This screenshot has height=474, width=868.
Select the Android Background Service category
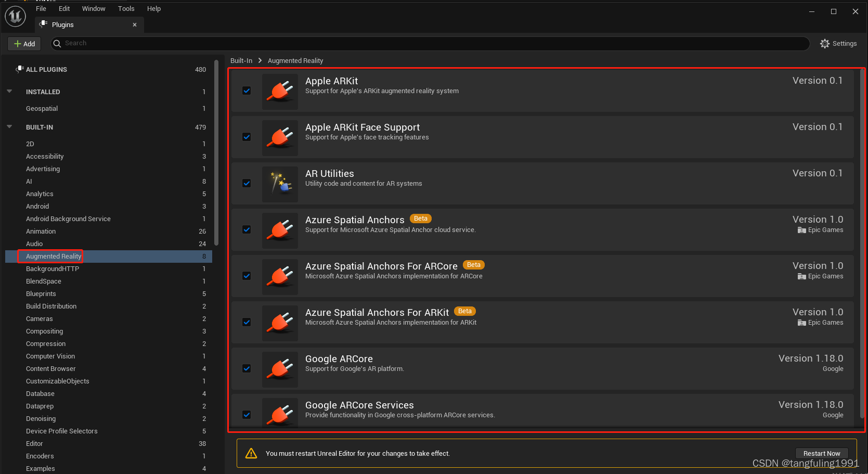(109, 219)
